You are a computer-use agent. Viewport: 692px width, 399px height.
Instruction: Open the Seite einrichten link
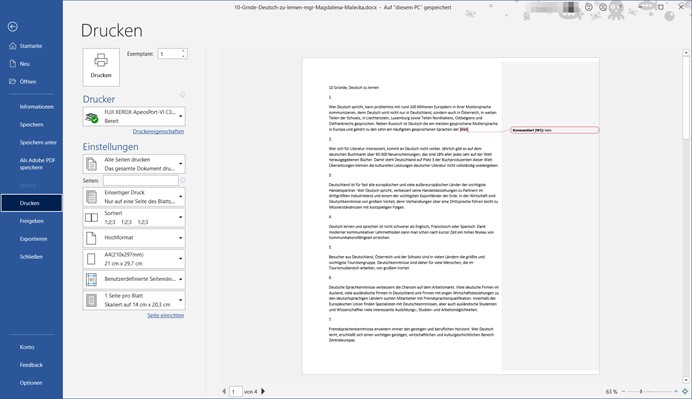click(x=165, y=316)
